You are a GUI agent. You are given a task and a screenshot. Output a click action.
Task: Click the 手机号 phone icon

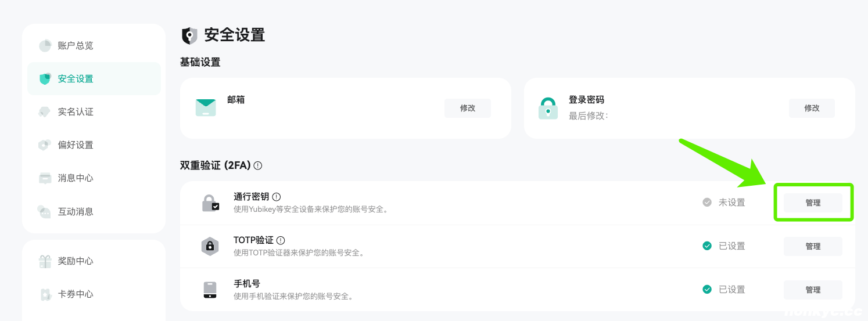coord(210,290)
